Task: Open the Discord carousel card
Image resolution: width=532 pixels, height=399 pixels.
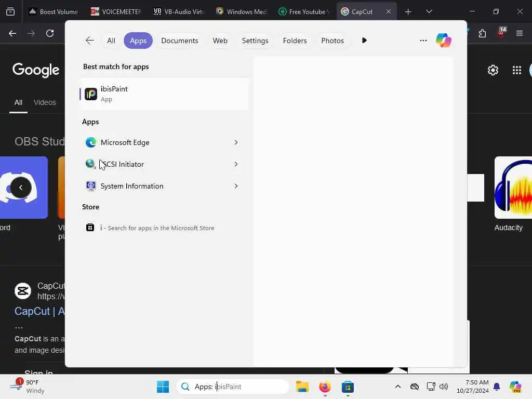Action: 24,194
